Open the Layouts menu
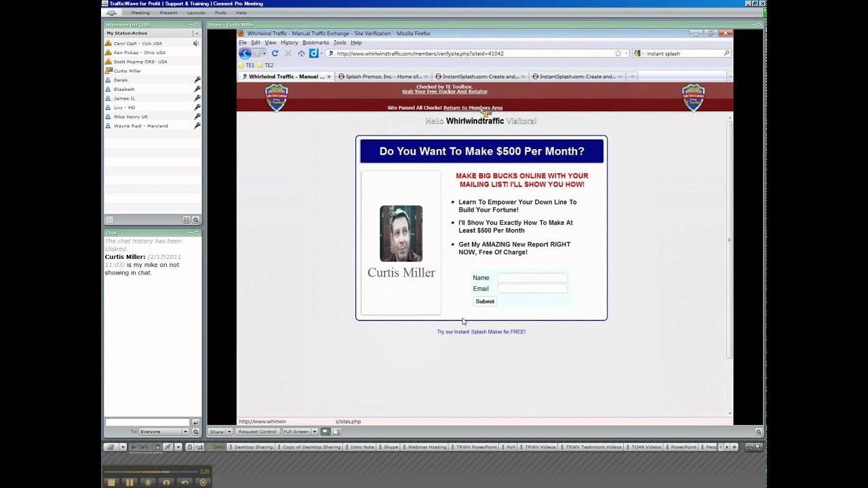The width and height of the screenshot is (868, 488). pos(196,13)
